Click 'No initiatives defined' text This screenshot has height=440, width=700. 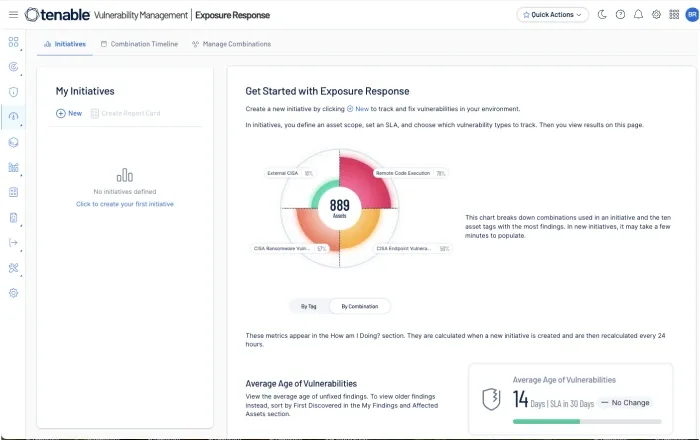click(125, 191)
